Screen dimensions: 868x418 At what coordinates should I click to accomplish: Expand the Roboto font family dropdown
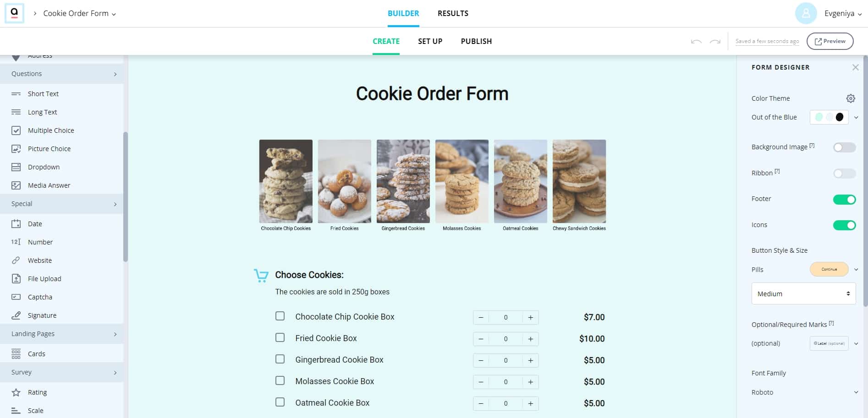pos(803,392)
